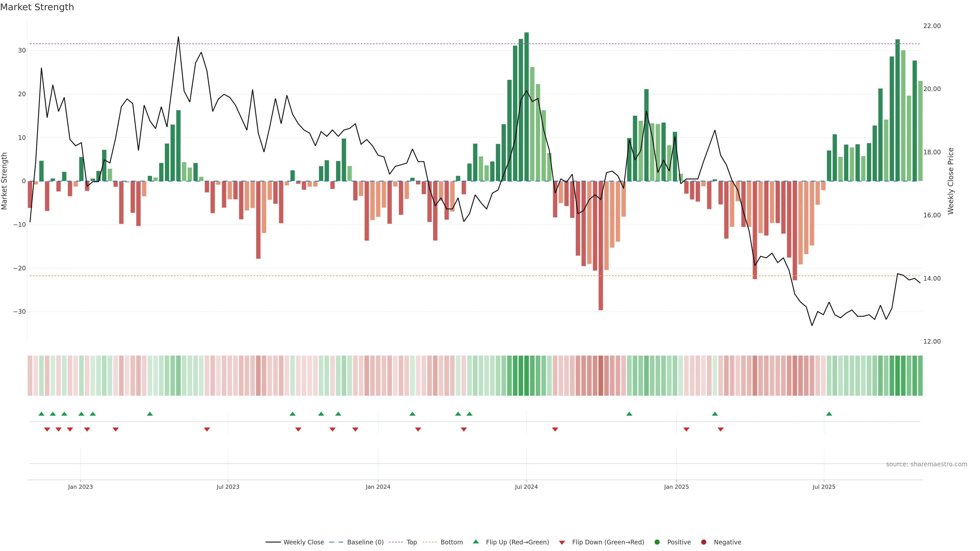
Task: Click the lone Flip Up triangle before Jan 2025
Action: (629, 414)
